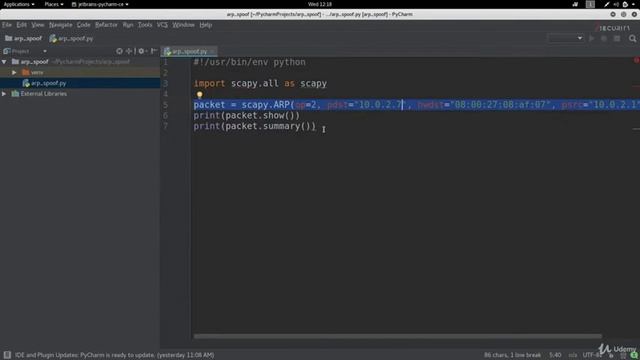
Task: Click the Stop icon in toolbar
Action: coord(617,38)
